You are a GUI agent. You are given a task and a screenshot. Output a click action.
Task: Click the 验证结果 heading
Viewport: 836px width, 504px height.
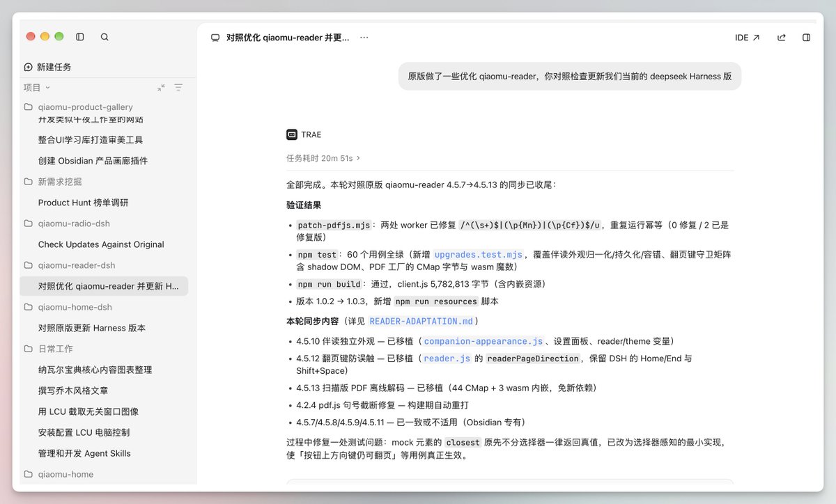click(x=304, y=205)
